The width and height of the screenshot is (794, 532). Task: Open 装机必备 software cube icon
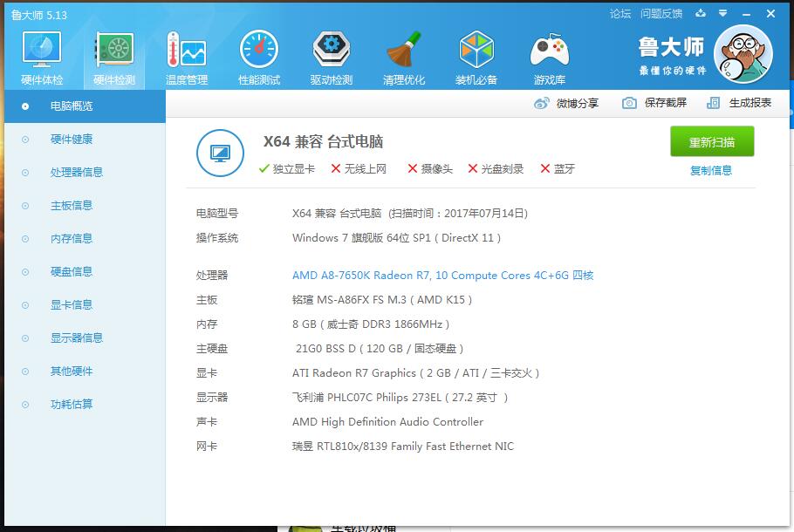point(476,50)
